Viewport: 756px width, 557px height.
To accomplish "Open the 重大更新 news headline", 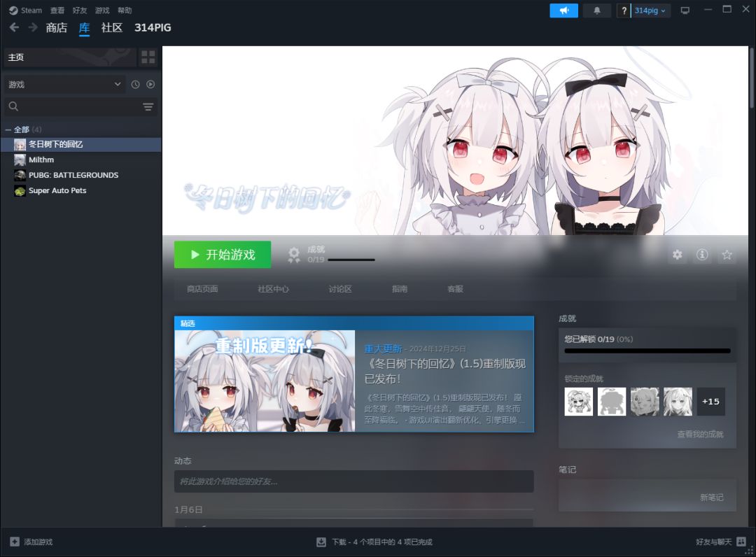I will [444, 371].
